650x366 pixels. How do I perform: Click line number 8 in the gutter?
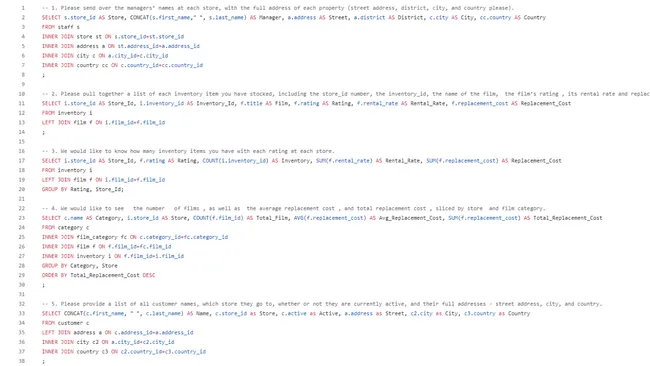pos(23,75)
